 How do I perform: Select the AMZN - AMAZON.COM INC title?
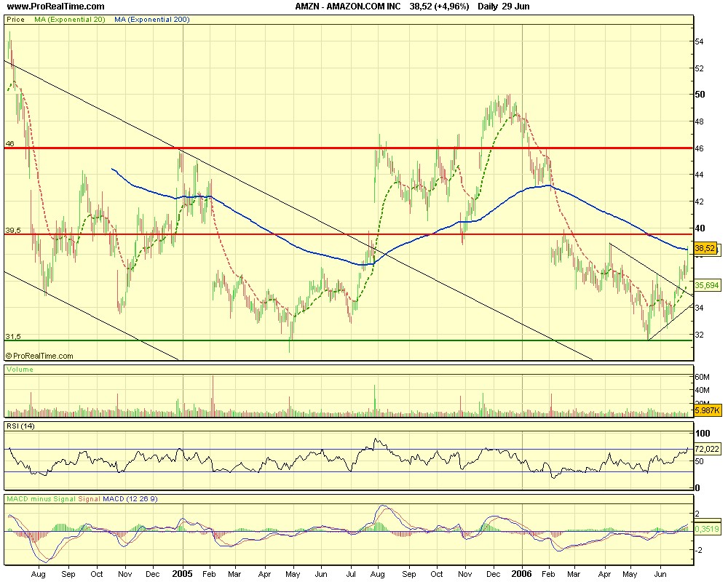348,7
